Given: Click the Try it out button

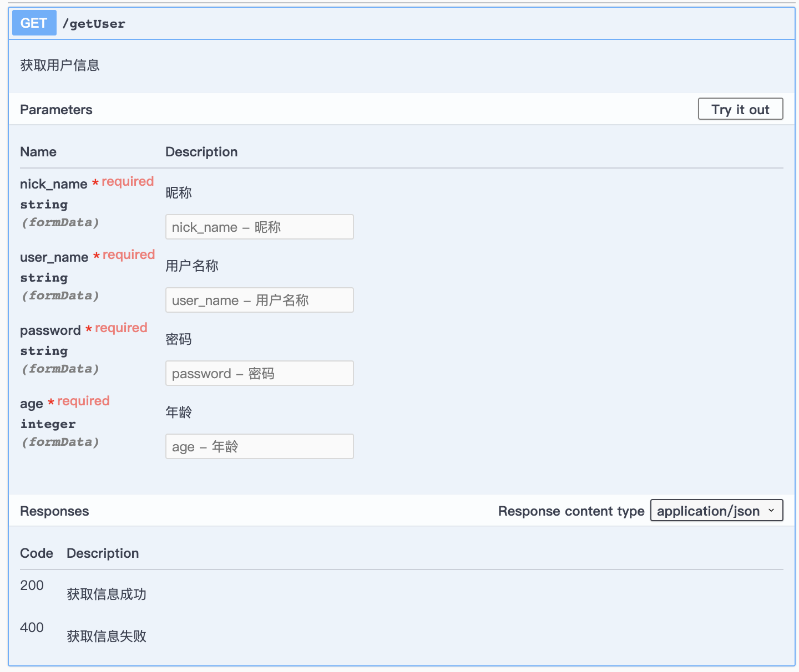Looking at the screenshot, I should pos(740,109).
